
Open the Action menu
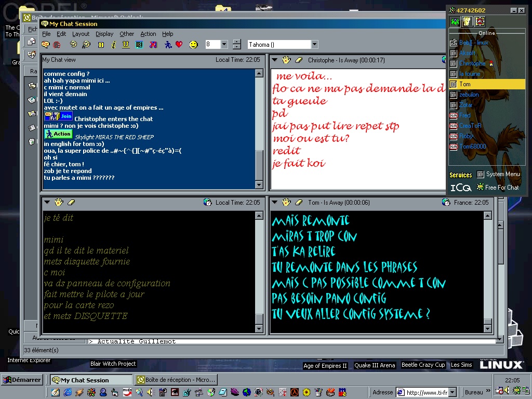pyautogui.click(x=148, y=34)
